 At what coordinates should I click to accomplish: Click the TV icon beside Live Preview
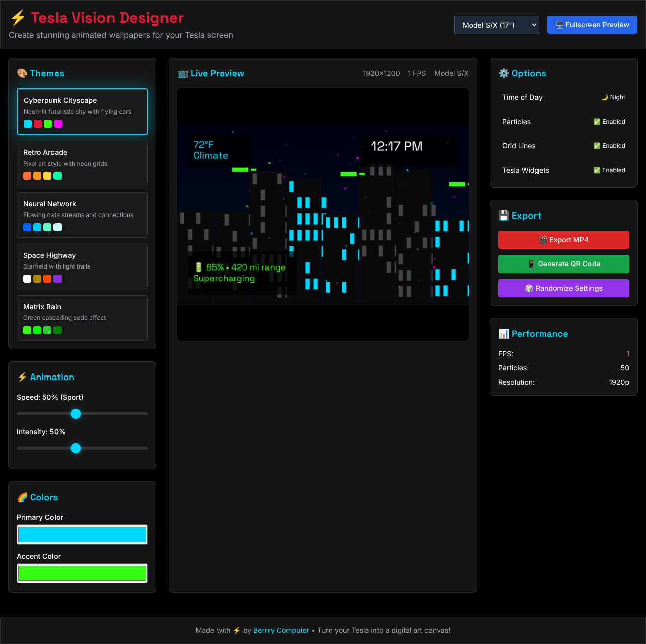click(x=182, y=73)
